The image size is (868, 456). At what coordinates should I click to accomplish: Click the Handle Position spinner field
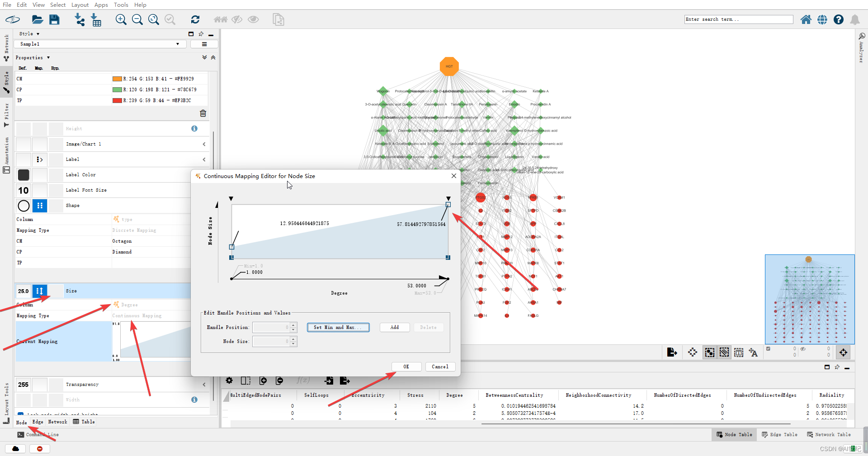coord(274,327)
